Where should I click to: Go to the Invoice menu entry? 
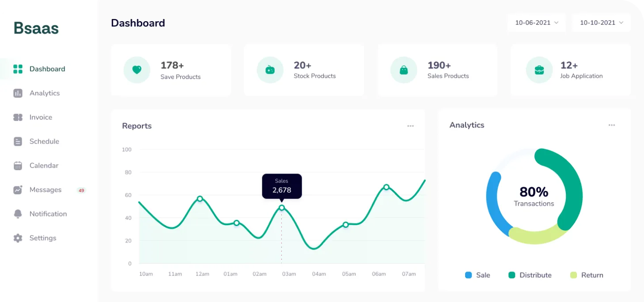(x=41, y=117)
